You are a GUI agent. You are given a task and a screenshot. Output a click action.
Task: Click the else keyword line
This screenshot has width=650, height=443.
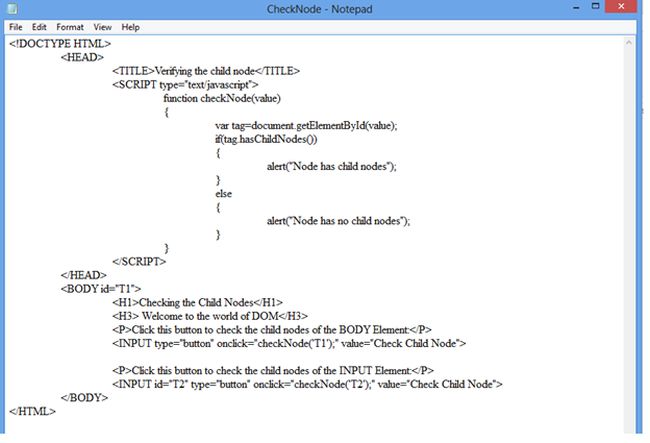[x=223, y=194]
